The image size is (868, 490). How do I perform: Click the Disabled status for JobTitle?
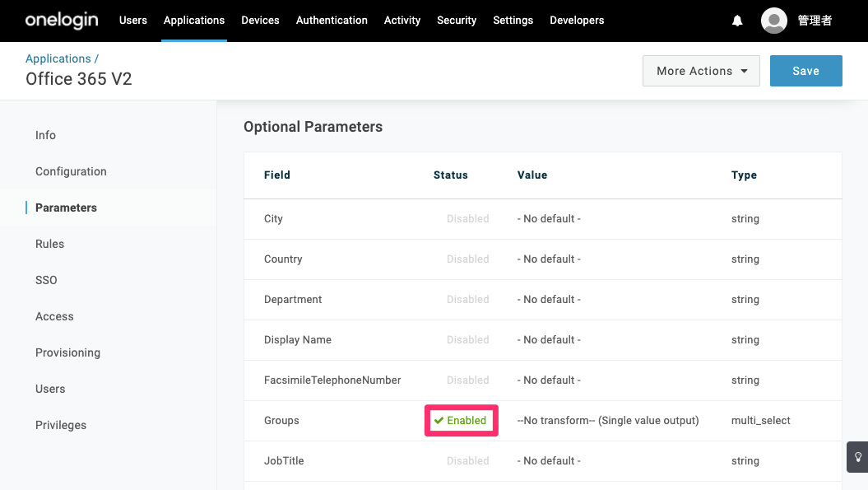(x=468, y=461)
